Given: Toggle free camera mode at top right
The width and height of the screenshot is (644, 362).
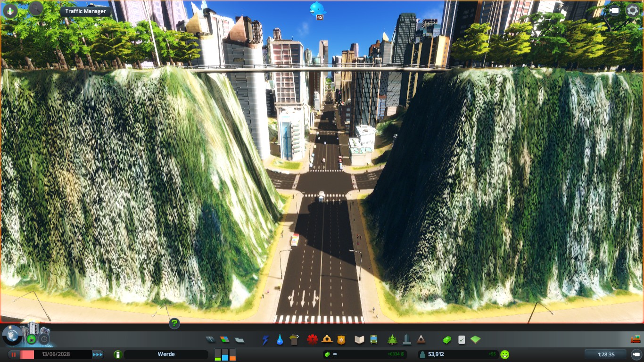Looking at the screenshot, I should 614,10.
